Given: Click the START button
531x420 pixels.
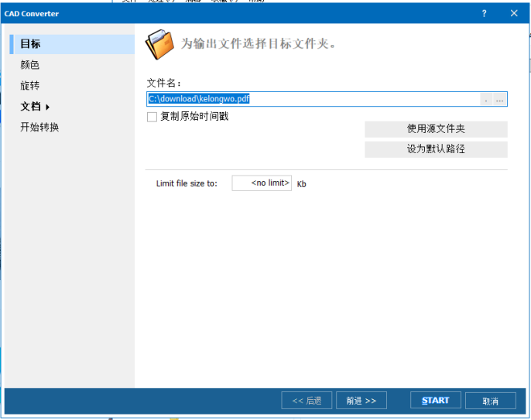Looking at the screenshot, I should pos(436,401).
